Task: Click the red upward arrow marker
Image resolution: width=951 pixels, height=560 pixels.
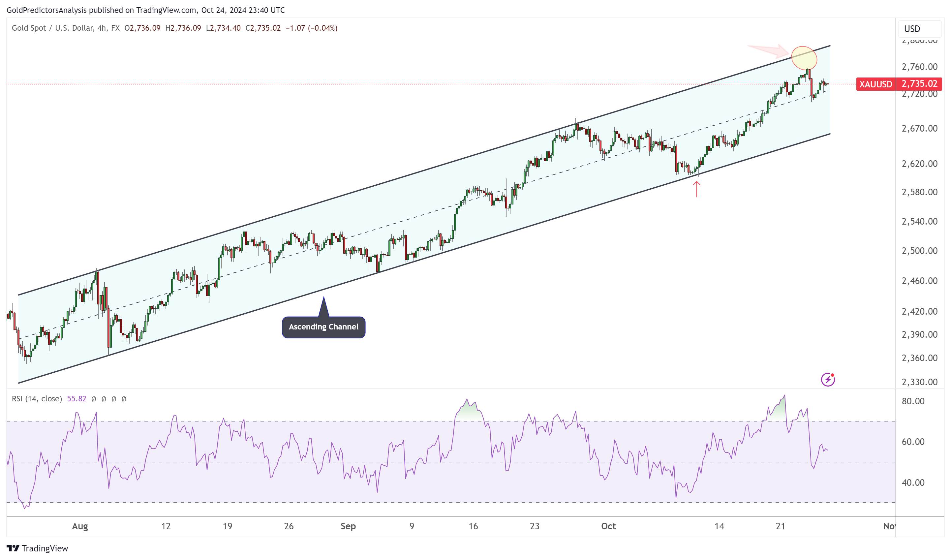Action: pyautogui.click(x=696, y=189)
